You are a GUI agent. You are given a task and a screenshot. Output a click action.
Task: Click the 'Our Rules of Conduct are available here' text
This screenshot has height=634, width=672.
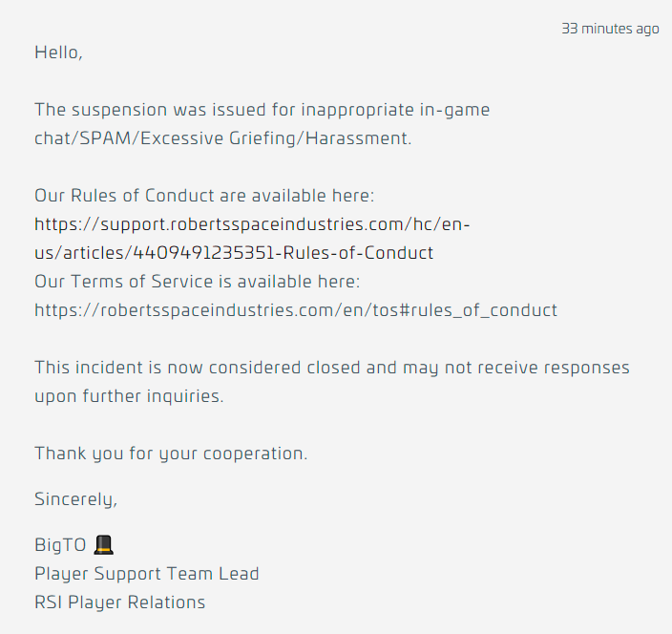pyautogui.click(x=204, y=196)
